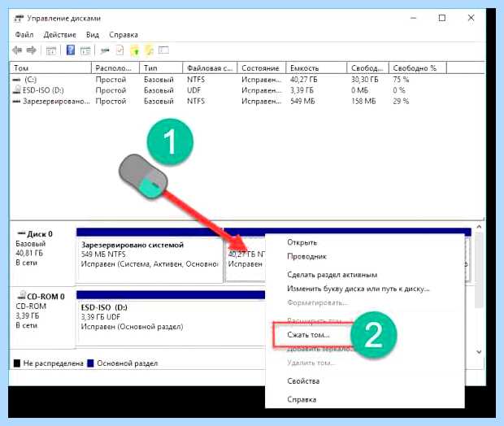Select the Зарезервировано системой partition block
504x426 pixels.
click(x=150, y=255)
